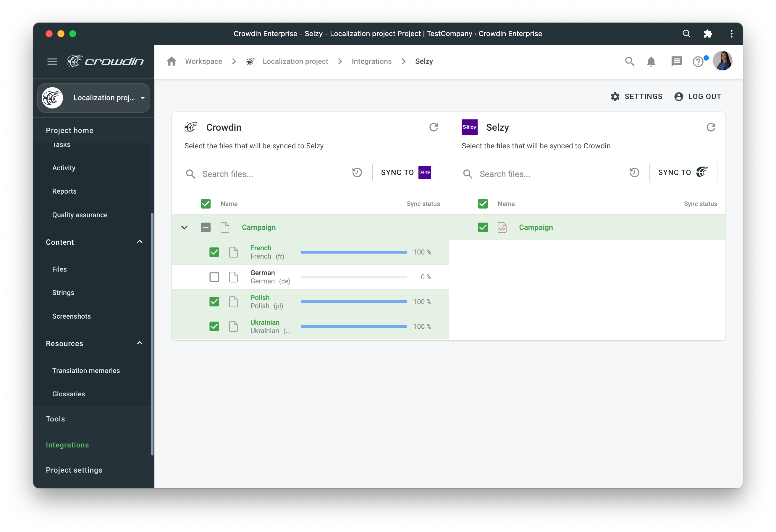Screen dimensions: 776x532
Task: Uncheck the Selzy Campaign checkbox
Action: 483,227
